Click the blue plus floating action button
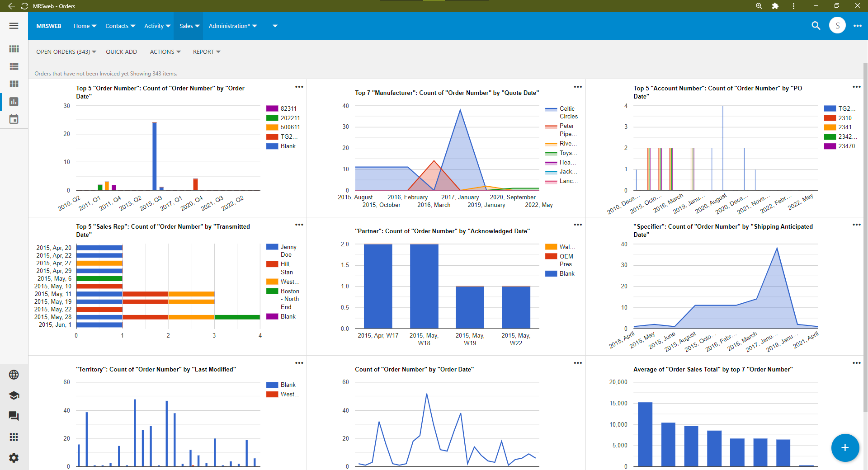Image resolution: width=868 pixels, height=470 pixels. [x=844, y=448]
